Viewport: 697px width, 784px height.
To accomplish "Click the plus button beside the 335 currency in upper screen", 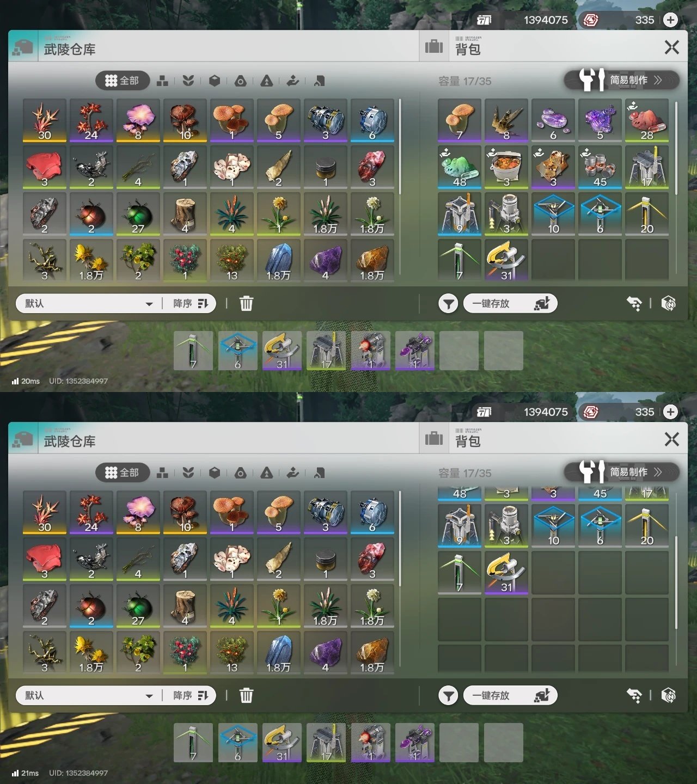I will coord(671,20).
